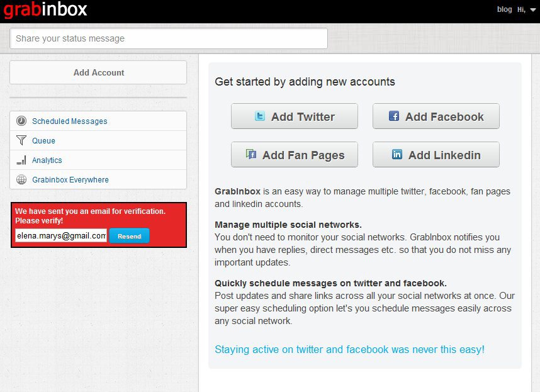The height and width of the screenshot is (392, 540).
Task: Click the Scheduled Messages clock icon
Action: tap(21, 121)
